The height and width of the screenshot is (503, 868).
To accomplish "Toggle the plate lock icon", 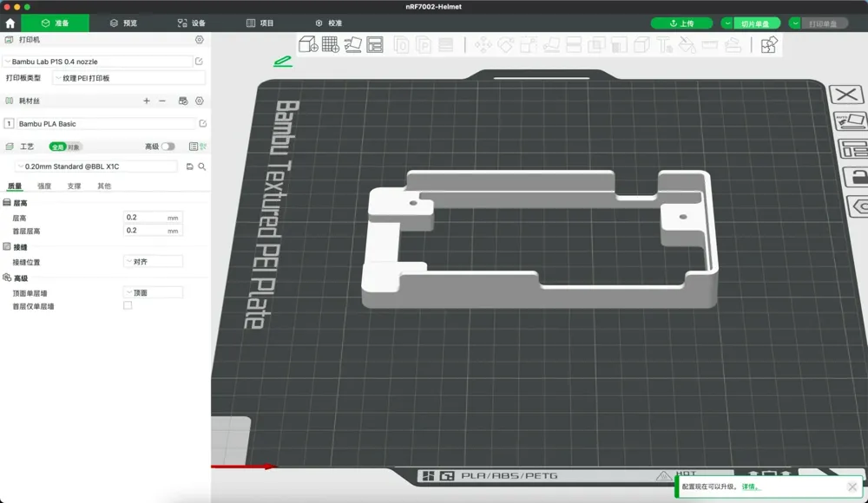I will [x=857, y=177].
